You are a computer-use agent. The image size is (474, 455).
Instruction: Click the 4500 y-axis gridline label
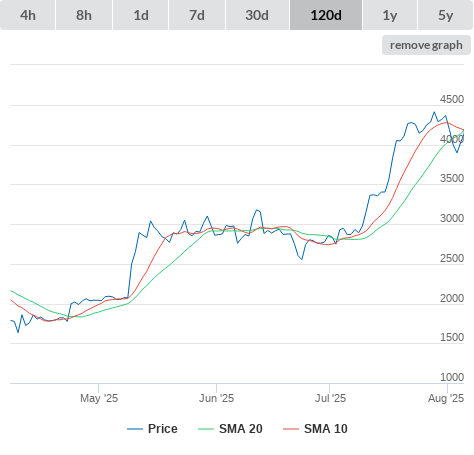(452, 99)
